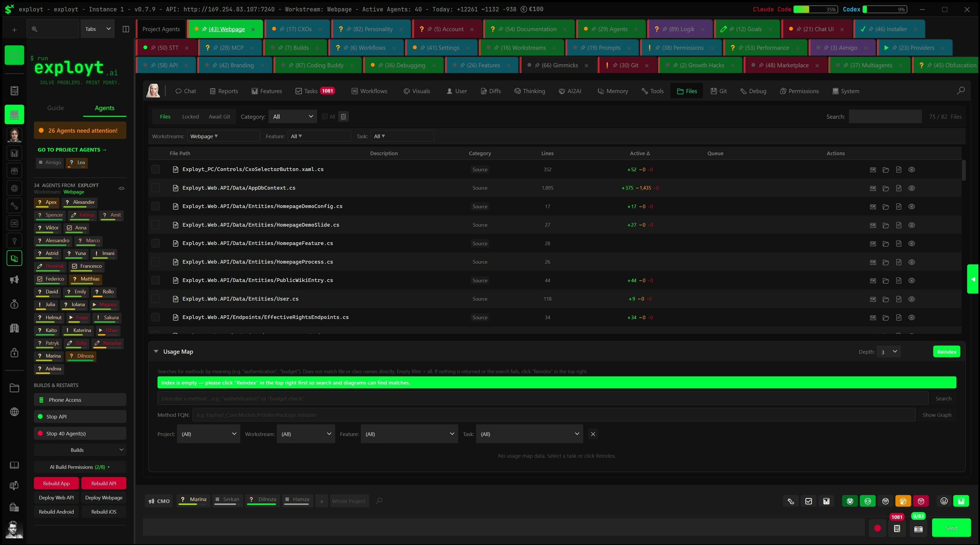Click the red record button
This screenshot has width=980, height=545.
point(878,528)
